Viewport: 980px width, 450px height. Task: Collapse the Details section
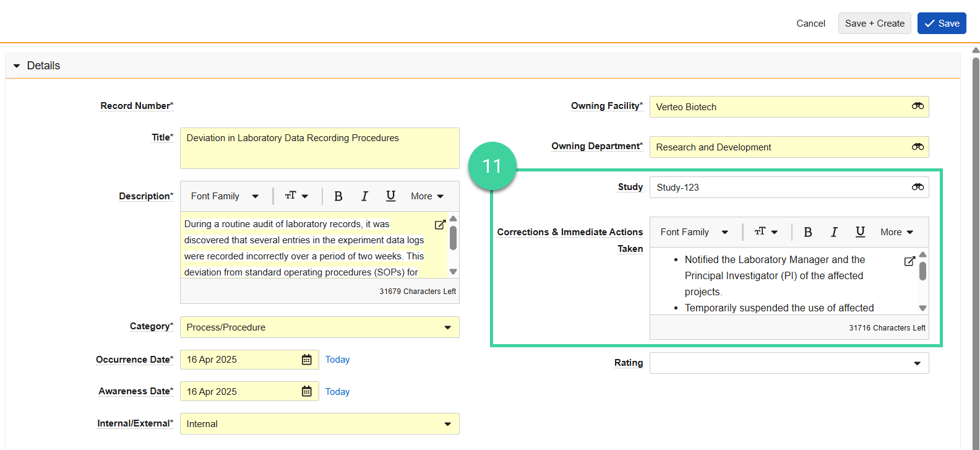[17, 66]
